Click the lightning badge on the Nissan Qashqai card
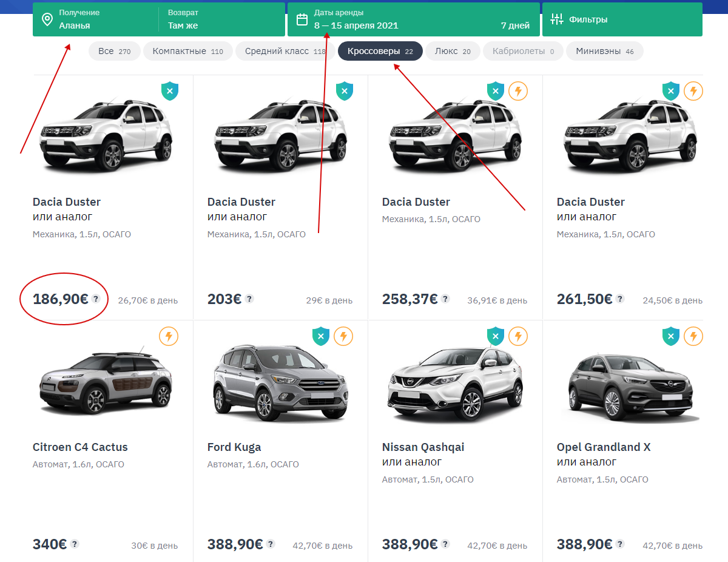The width and height of the screenshot is (728, 562). point(518,336)
